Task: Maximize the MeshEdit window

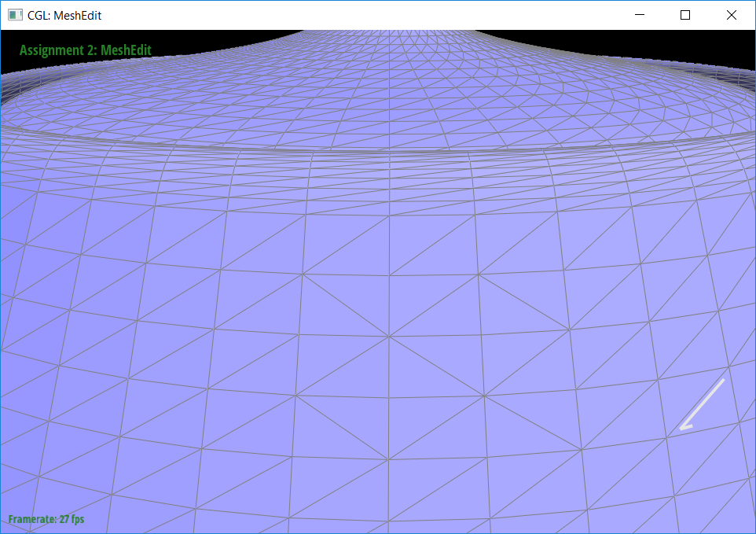Action: click(x=685, y=15)
